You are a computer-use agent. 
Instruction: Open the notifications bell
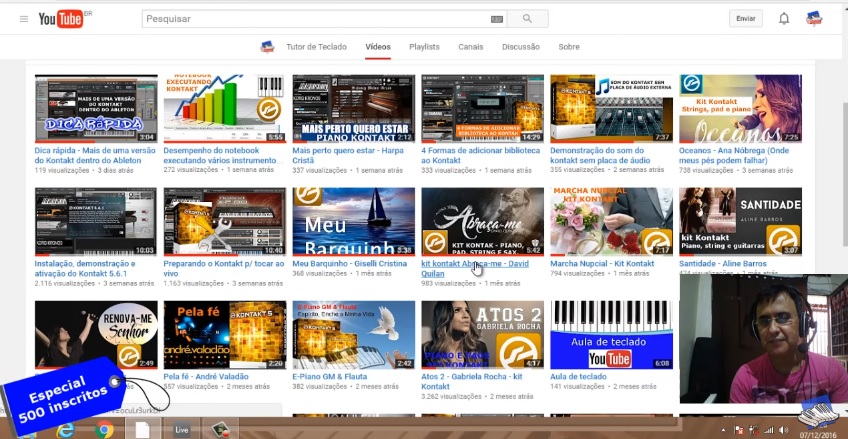tap(784, 19)
